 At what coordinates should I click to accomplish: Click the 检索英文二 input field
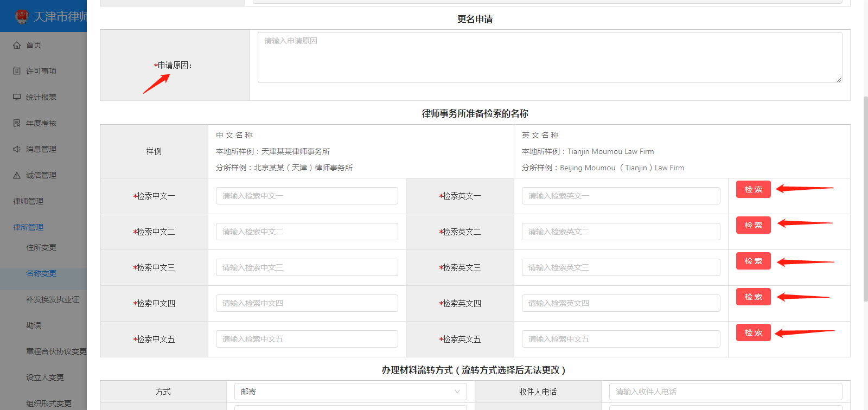pyautogui.click(x=621, y=232)
